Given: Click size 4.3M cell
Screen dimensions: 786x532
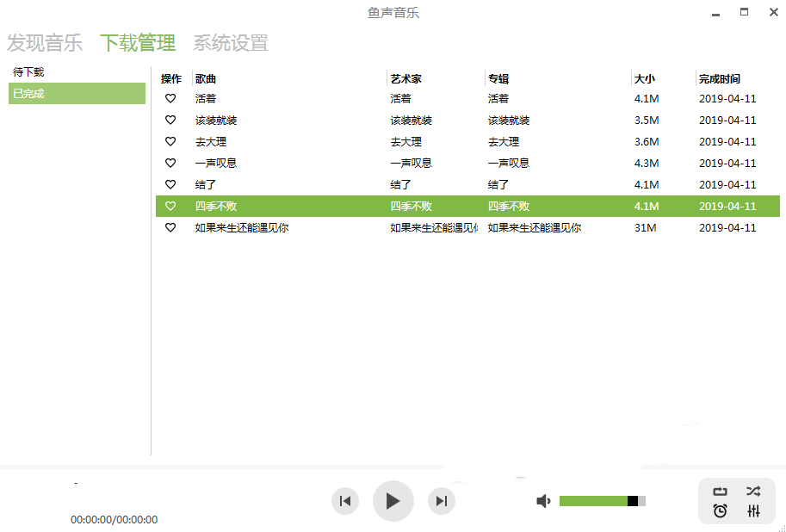Looking at the screenshot, I should [647, 163].
